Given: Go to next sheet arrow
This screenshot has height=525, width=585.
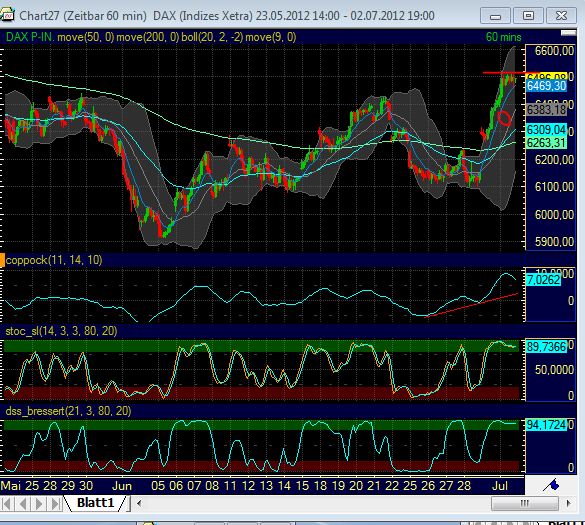Looking at the screenshot, I should tap(39, 504).
